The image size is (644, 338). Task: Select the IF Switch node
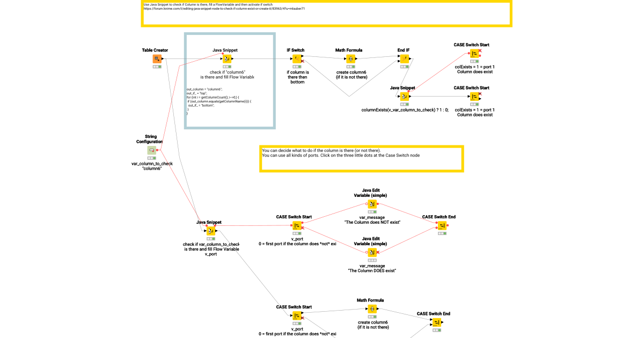[297, 58]
